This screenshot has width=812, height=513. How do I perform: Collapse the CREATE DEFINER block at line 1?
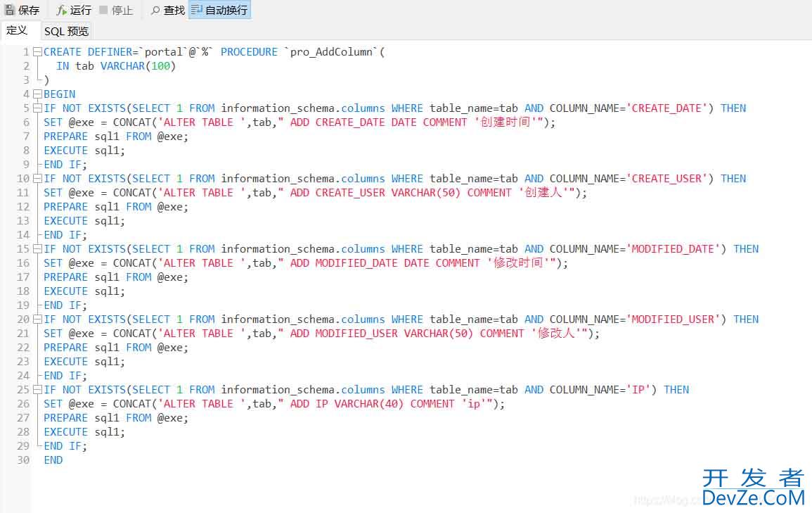37,52
